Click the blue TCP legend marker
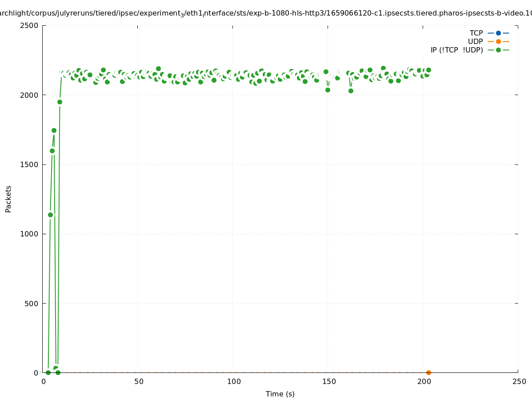532x400 pixels. click(498, 33)
